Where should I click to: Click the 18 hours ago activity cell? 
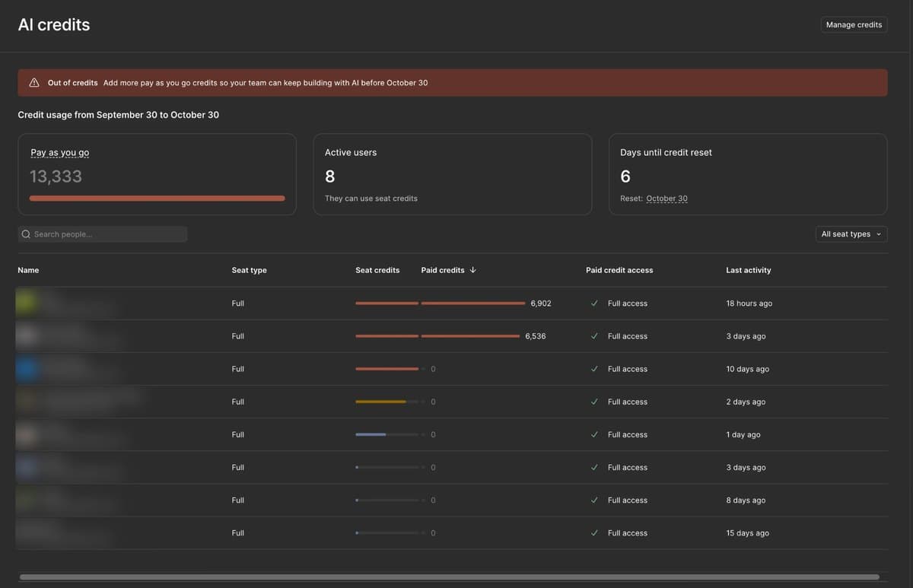749,304
